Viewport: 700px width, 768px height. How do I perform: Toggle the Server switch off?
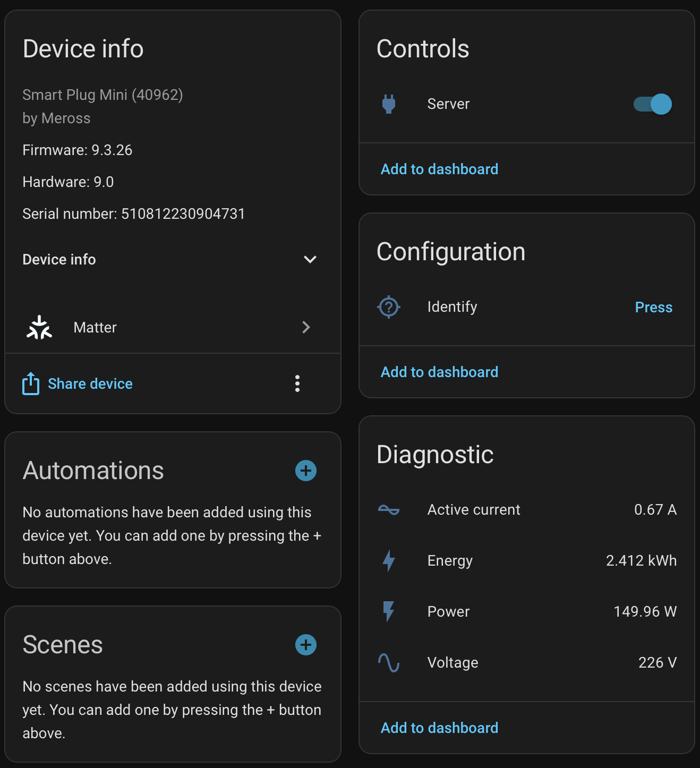tap(653, 104)
